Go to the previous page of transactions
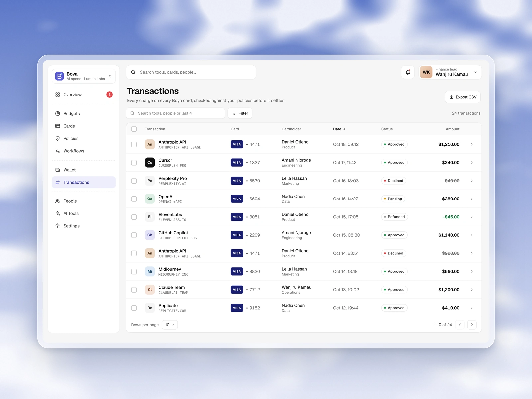The width and height of the screenshot is (532, 399). coord(460,325)
